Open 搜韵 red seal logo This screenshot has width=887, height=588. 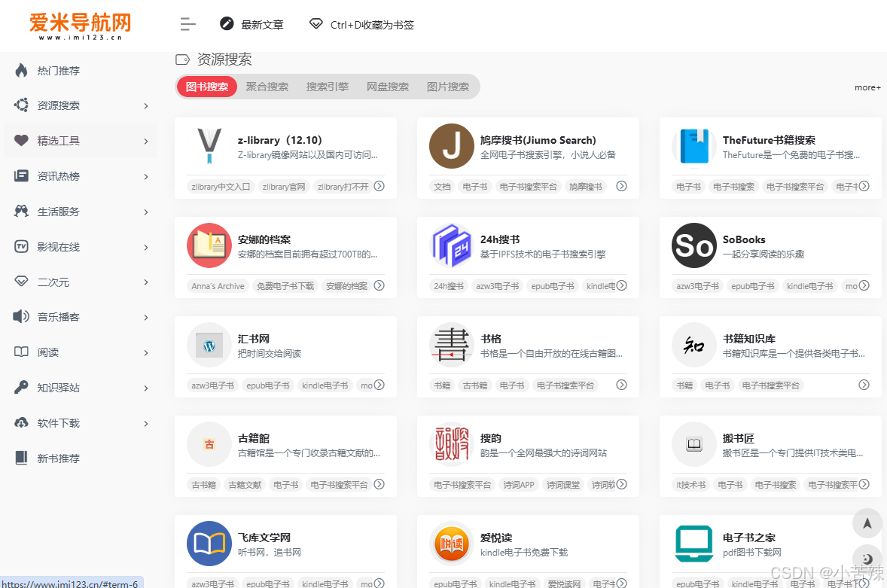pyautogui.click(x=452, y=444)
